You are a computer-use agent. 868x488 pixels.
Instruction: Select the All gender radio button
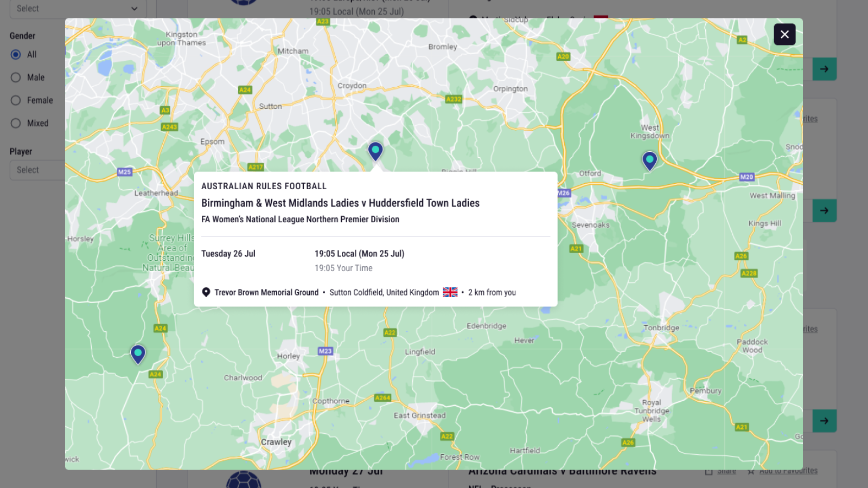[16, 55]
